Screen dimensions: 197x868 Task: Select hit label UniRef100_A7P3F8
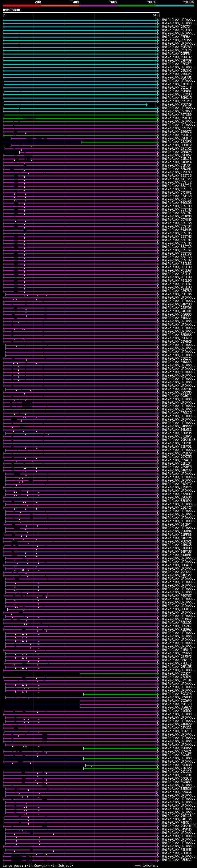[176, 84]
